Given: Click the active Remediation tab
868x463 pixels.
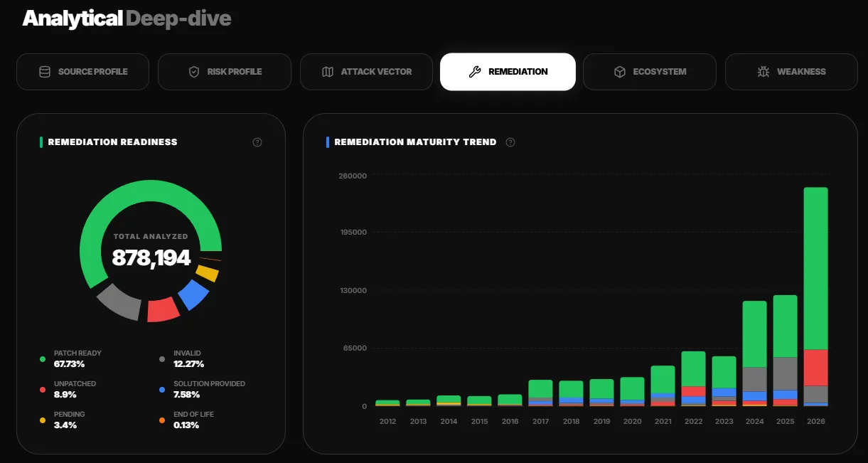Looking at the screenshot, I should 508,72.
